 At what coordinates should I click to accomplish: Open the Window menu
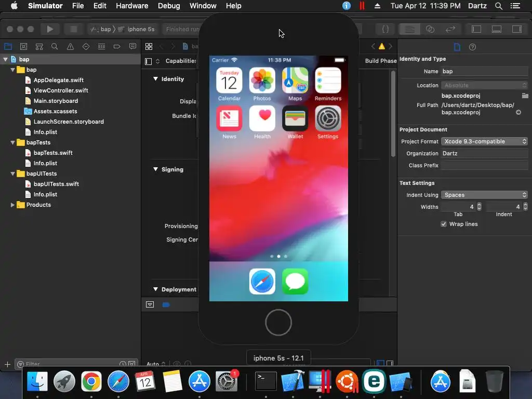coord(203,6)
